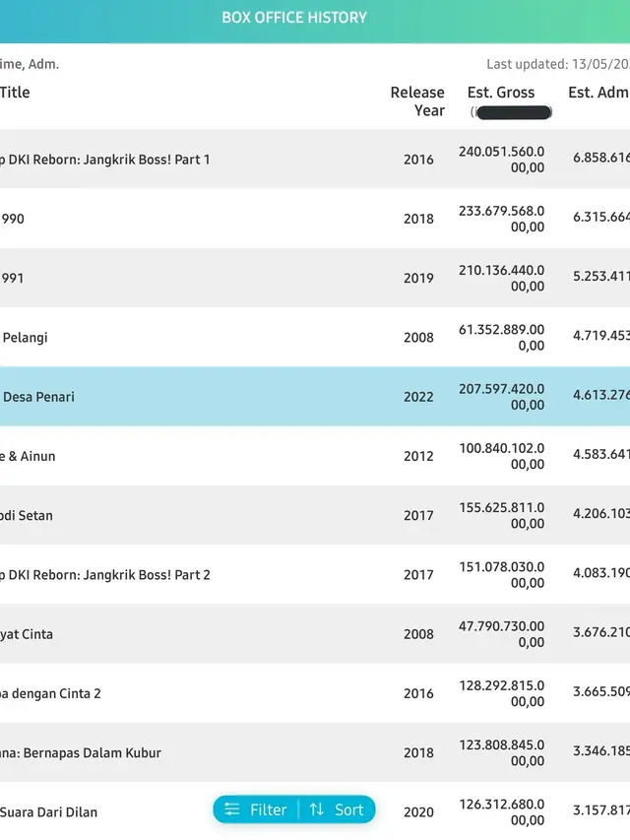
Task: Sort by Est. Gross column header
Action: pos(501,93)
